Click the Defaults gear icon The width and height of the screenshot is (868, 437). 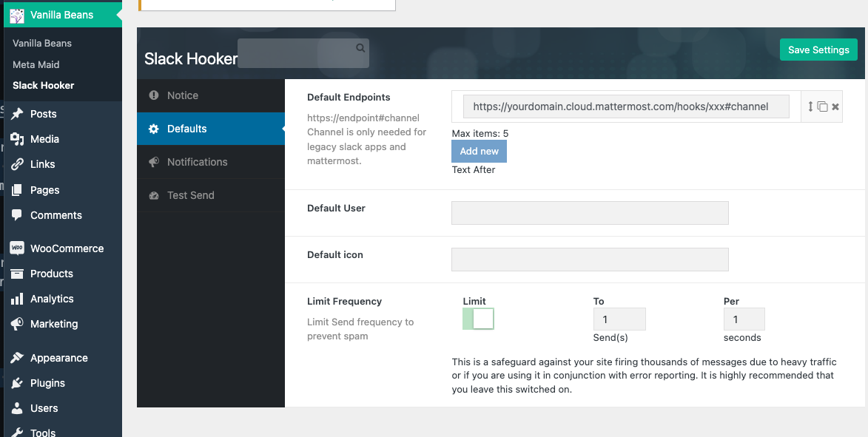(x=154, y=129)
